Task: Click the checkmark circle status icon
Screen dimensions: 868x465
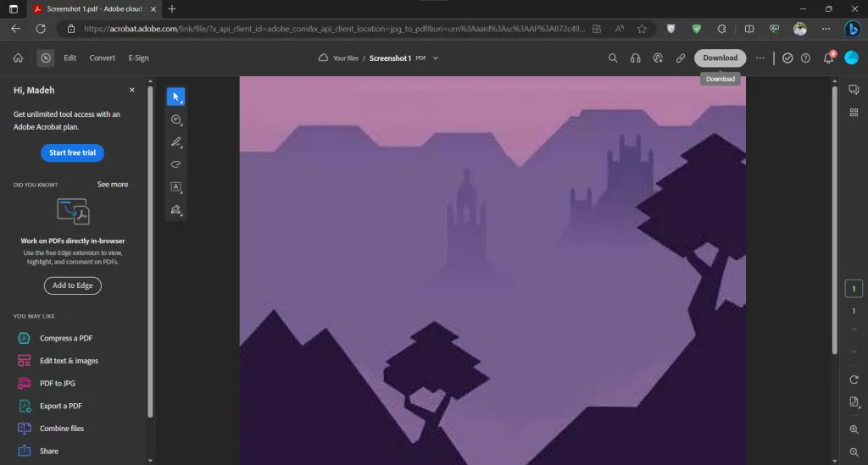Action: pyautogui.click(x=787, y=58)
